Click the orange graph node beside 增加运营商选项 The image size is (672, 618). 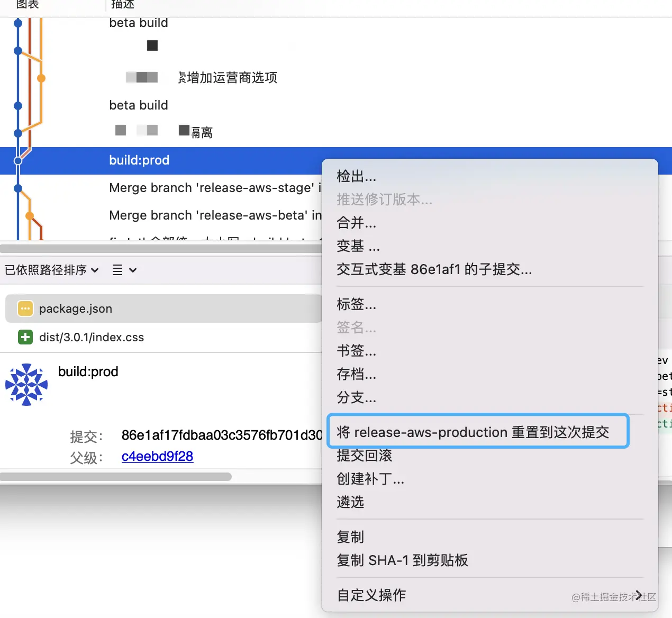tap(41, 78)
